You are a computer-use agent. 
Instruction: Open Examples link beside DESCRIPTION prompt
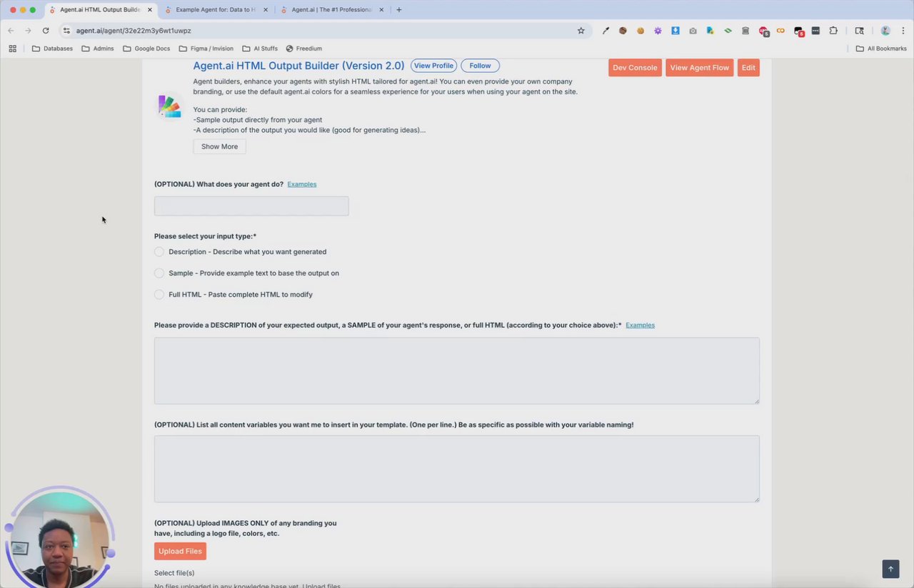point(640,325)
